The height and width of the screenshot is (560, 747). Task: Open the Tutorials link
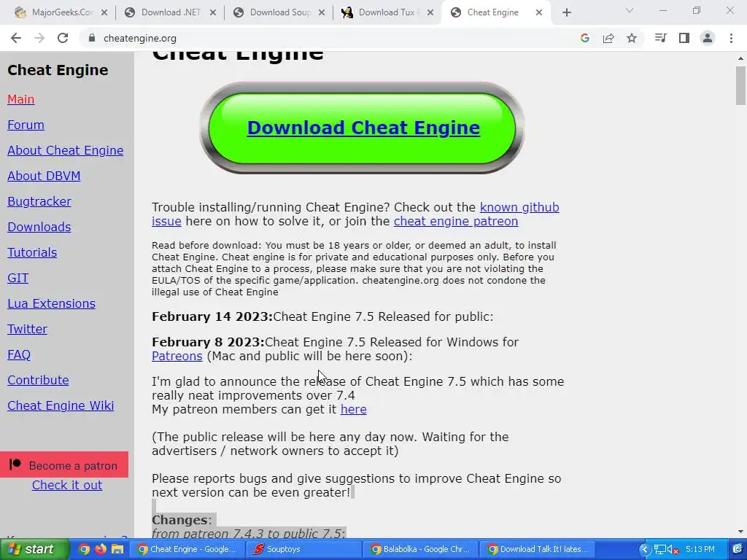(32, 252)
